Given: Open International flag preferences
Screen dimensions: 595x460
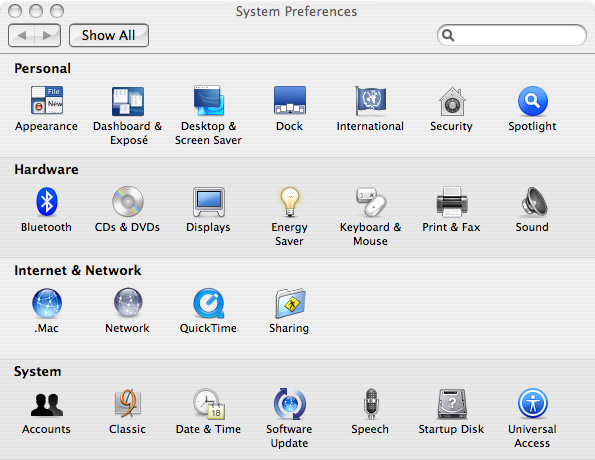Looking at the screenshot, I should (370, 100).
